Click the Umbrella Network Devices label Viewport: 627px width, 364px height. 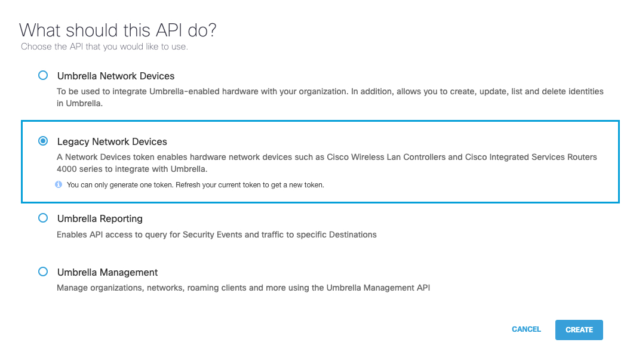(116, 76)
